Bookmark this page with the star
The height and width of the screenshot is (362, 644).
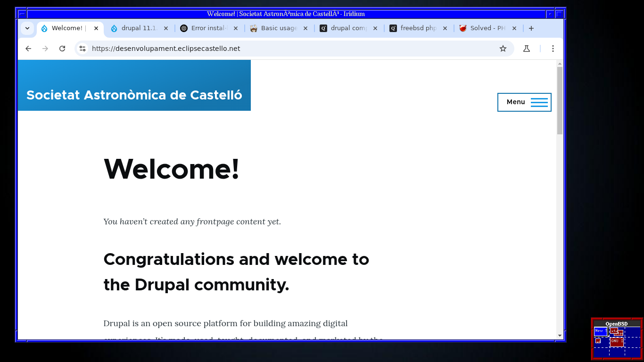(503, 49)
